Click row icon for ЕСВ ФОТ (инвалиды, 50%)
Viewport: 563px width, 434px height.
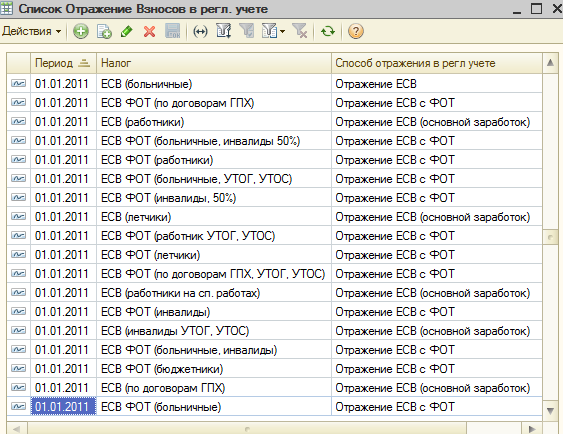click(18, 198)
